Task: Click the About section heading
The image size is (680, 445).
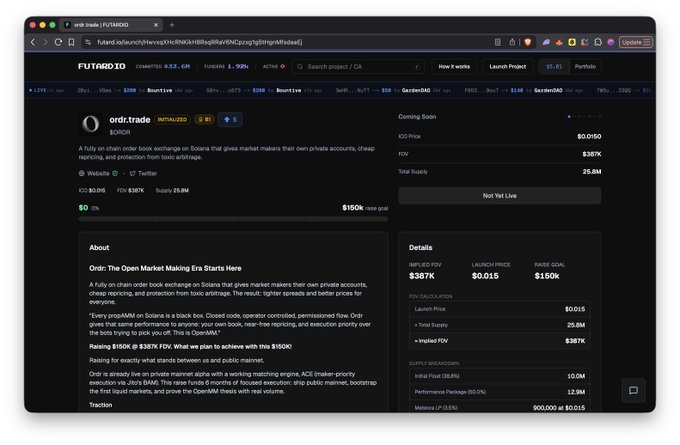Action: click(x=99, y=248)
